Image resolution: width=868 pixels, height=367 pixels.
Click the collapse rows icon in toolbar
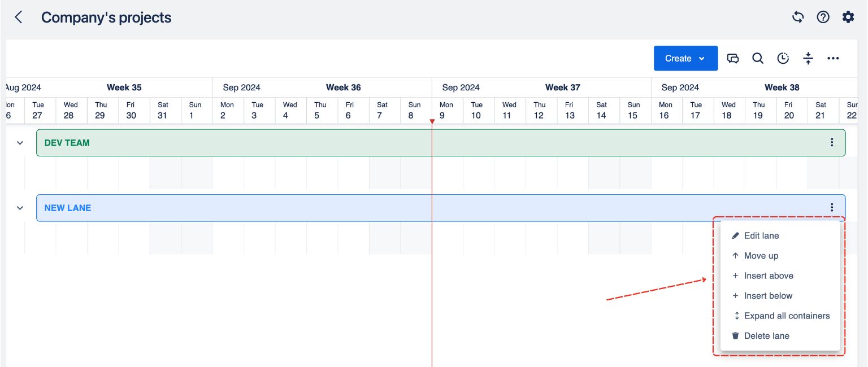(x=808, y=58)
